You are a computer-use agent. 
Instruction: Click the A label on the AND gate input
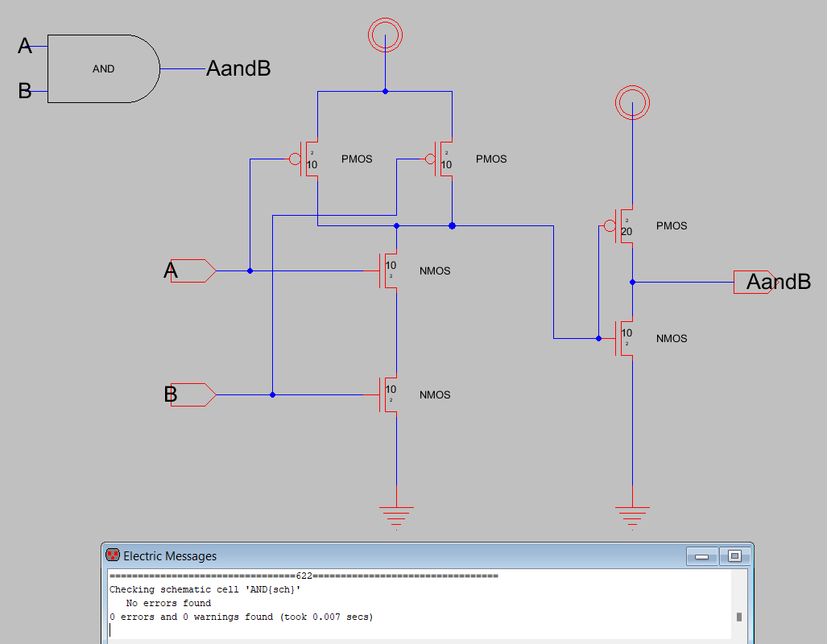coord(25,46)
